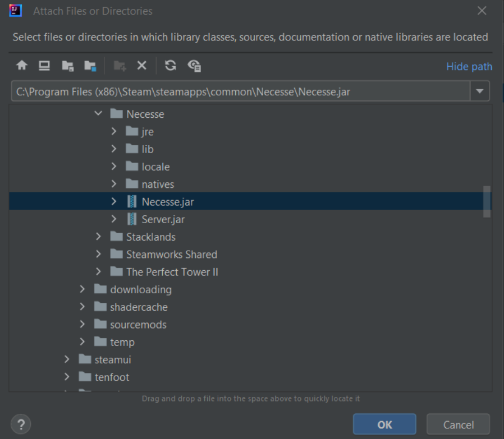Select the module directory toolbar icon
The image size is (504, 439).
click(90, 66)
